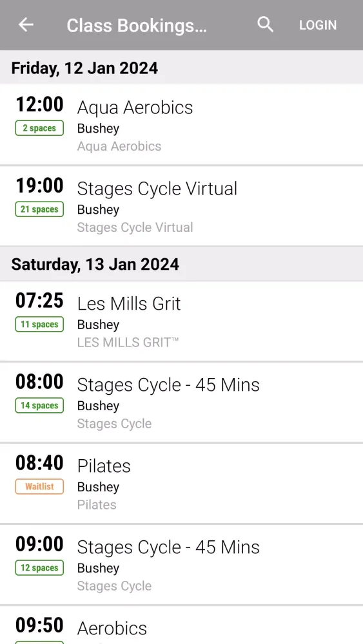Open the 09:50 Aerobics class
The height and width of the screenshot is (644, 363).
coord(181,625)
